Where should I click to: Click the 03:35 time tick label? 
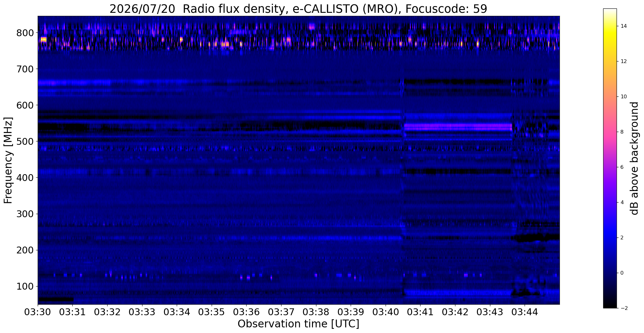click(212, 312)
